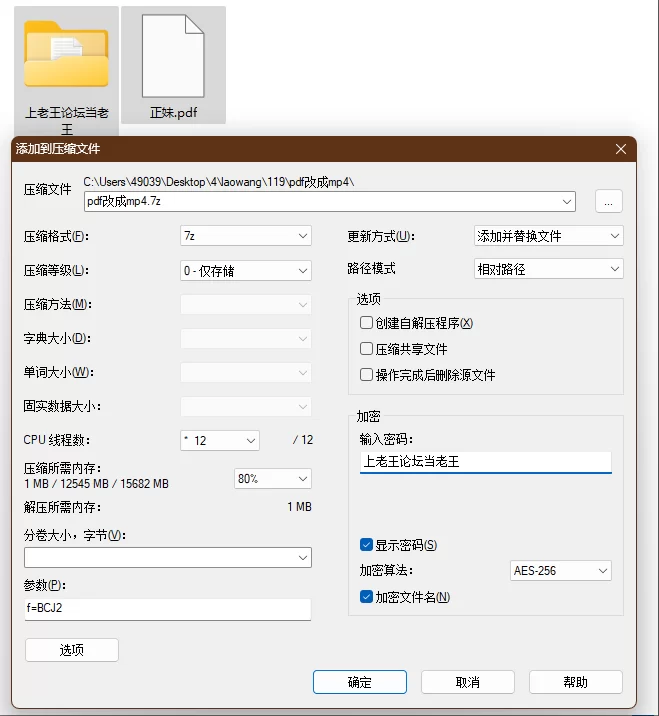Click the 单词大小 disabled dropdown
The width and height of the screenshot is (659, 716).
246,373
